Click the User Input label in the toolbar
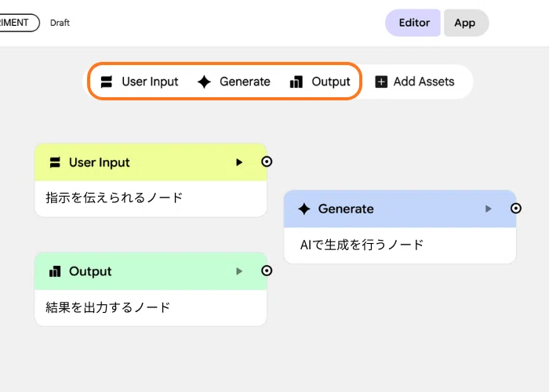Viewport: 549px width, 392px height. tap(150, 82)
